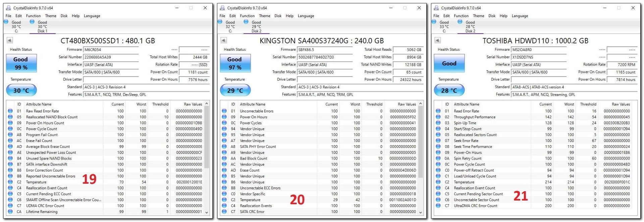Select the C: drive label in the Kingston window

[230, 31]
